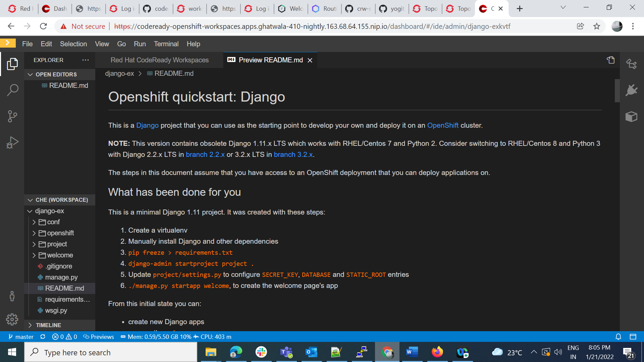The width and height of the screenshot is (644, 362).
Task: Click Show Source icon in editor toolbar
Action: [x=610, y=60]
